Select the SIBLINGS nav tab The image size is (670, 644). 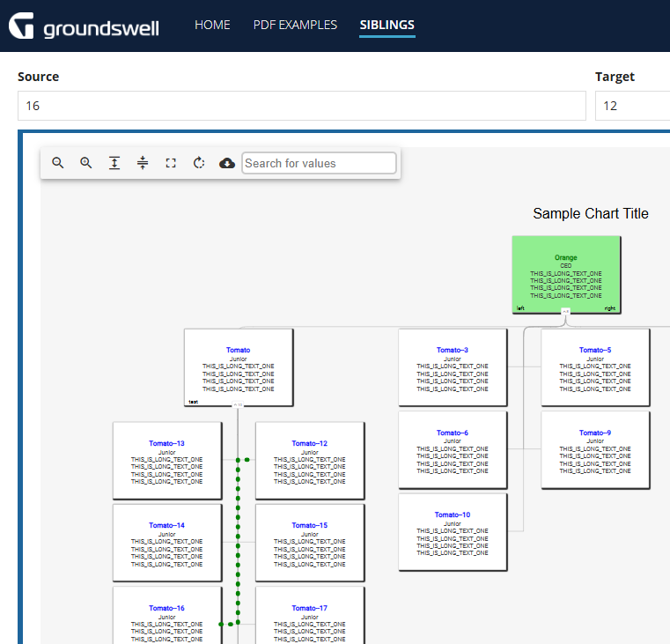tap(387, 25)
